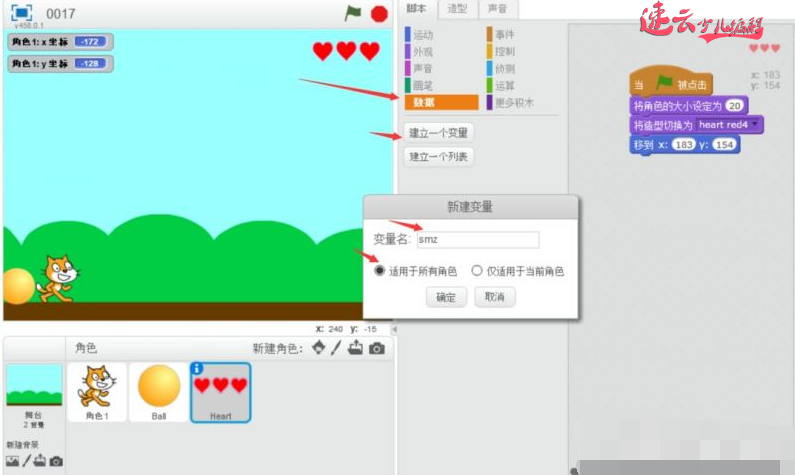Switch to the 声音 tab

click(497, 9)
